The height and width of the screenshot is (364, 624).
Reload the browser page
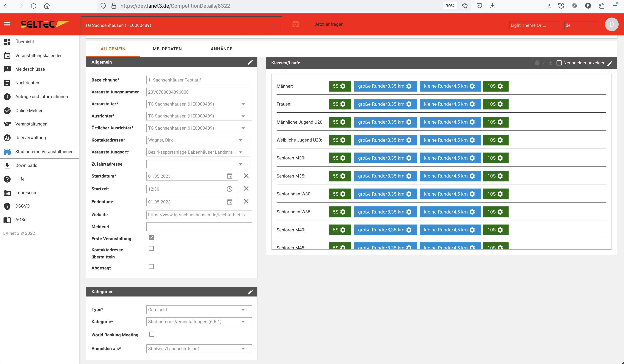coord(33,6)
